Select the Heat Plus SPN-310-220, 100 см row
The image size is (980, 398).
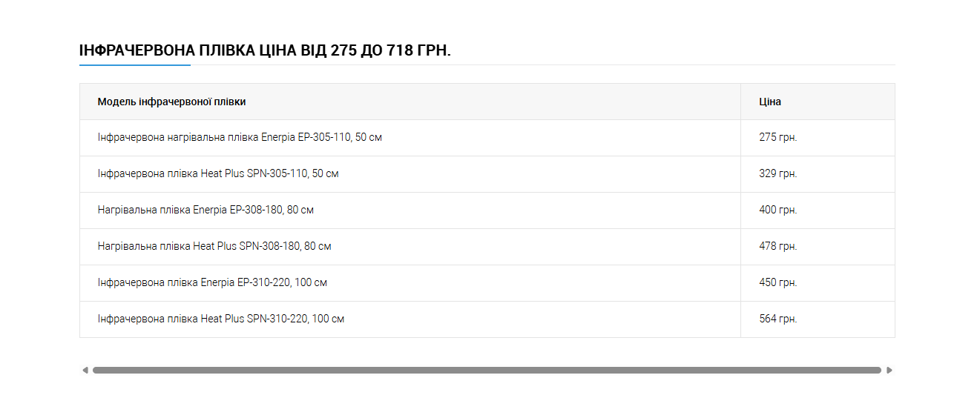[x=487, y=319]
